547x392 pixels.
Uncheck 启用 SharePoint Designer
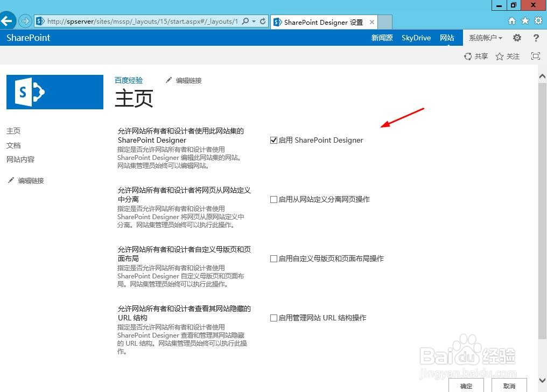tap(273, 140)
